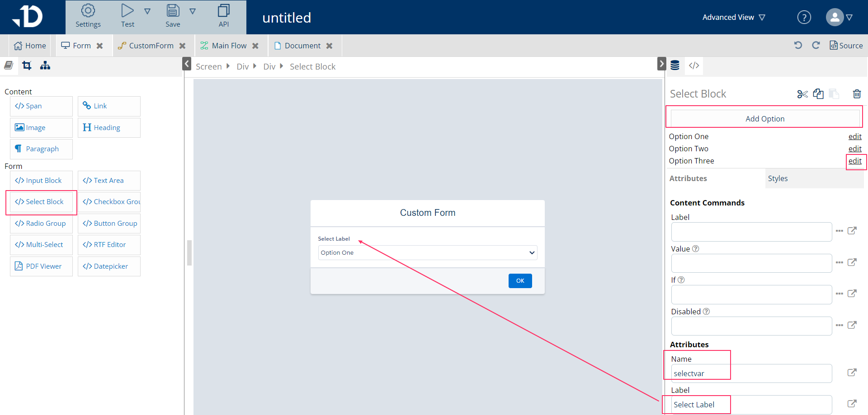Collapse the left panel arrow
The height and width of the screenshot is (415, 868).
[187, 64]
